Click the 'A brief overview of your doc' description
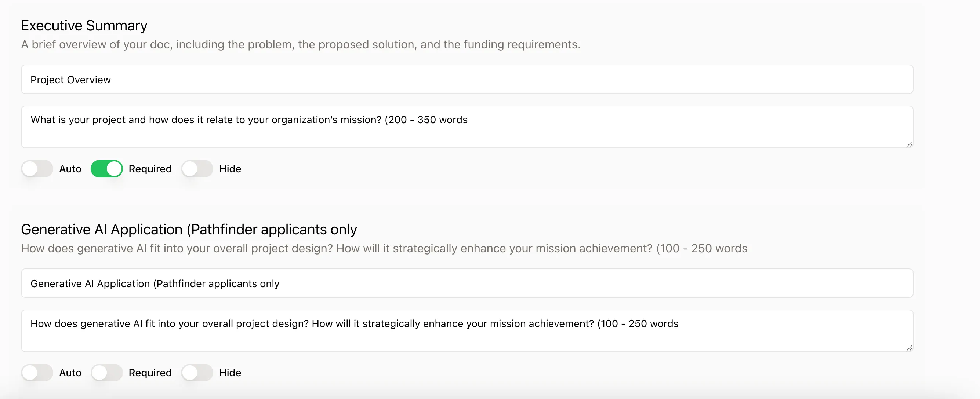 [x=301, y=44]
